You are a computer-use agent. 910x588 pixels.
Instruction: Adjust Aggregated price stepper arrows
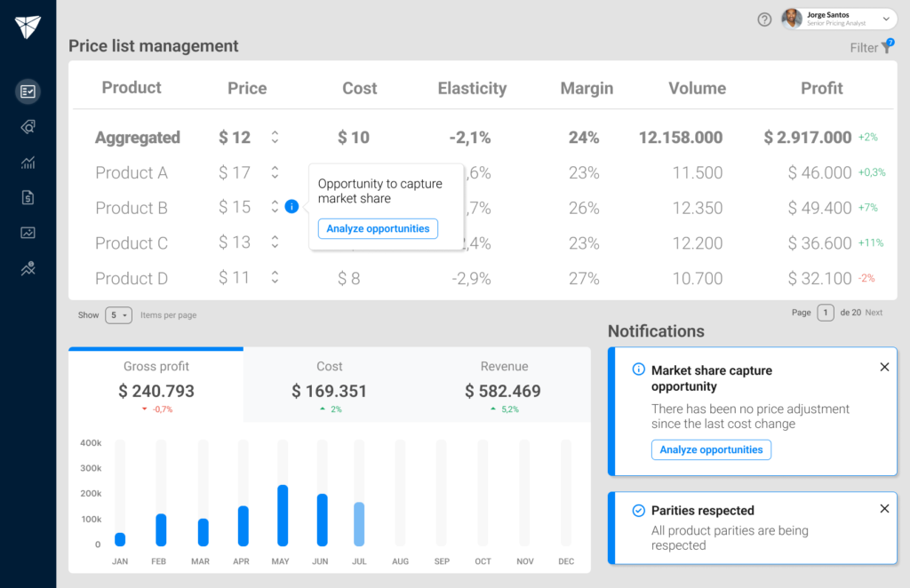click(x=275, y=137)
